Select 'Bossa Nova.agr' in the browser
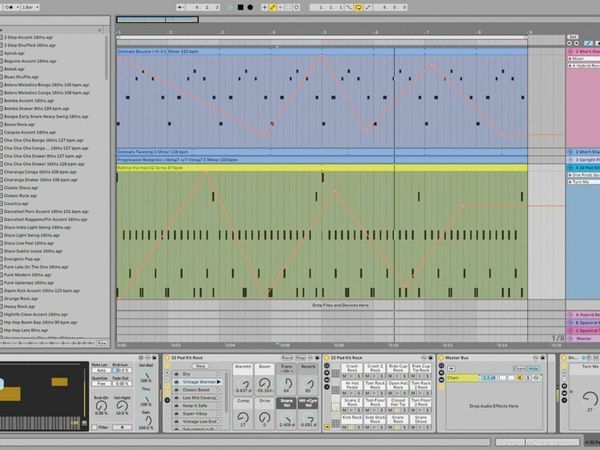The image size is (600, 450). (x=19, y=124)
